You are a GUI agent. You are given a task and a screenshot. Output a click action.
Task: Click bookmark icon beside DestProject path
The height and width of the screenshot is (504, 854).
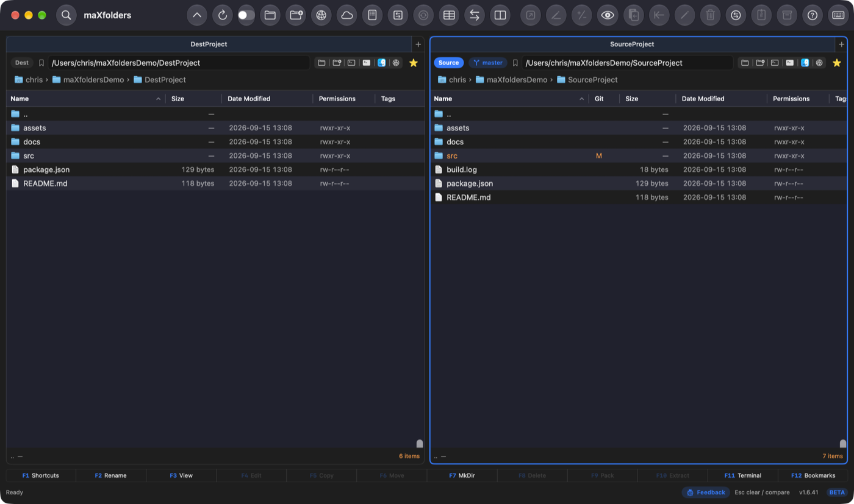click(41, 63)
